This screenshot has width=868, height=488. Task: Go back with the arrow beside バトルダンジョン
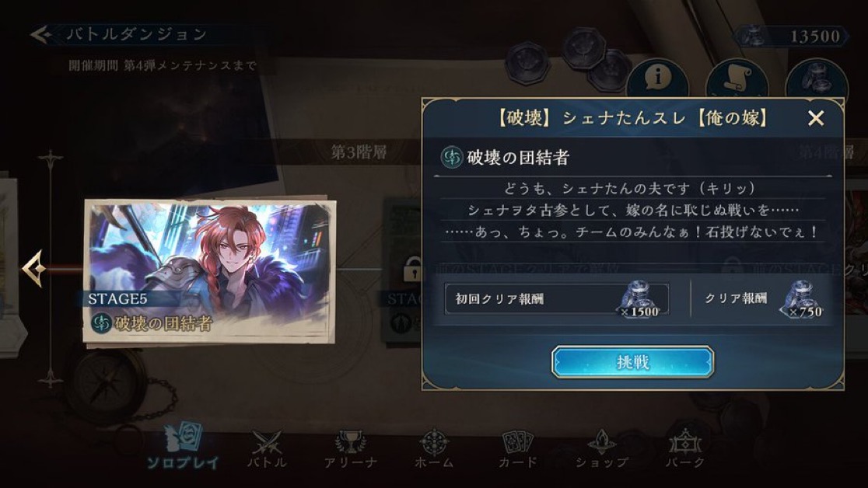click(x=41, y=35)
